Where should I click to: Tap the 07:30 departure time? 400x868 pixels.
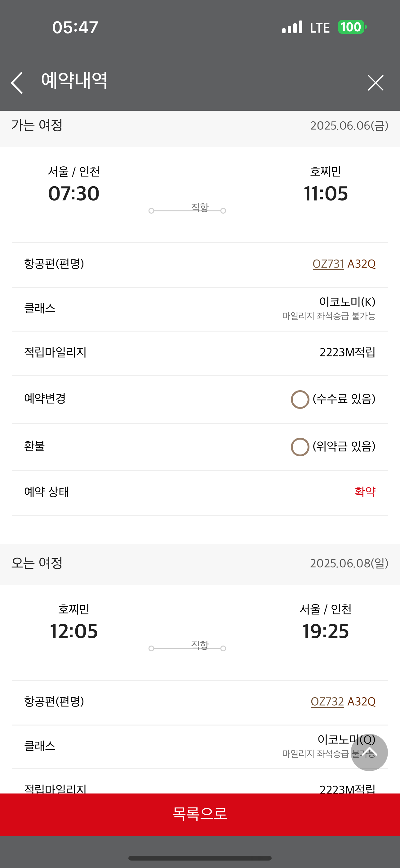[x=74, y=193]
